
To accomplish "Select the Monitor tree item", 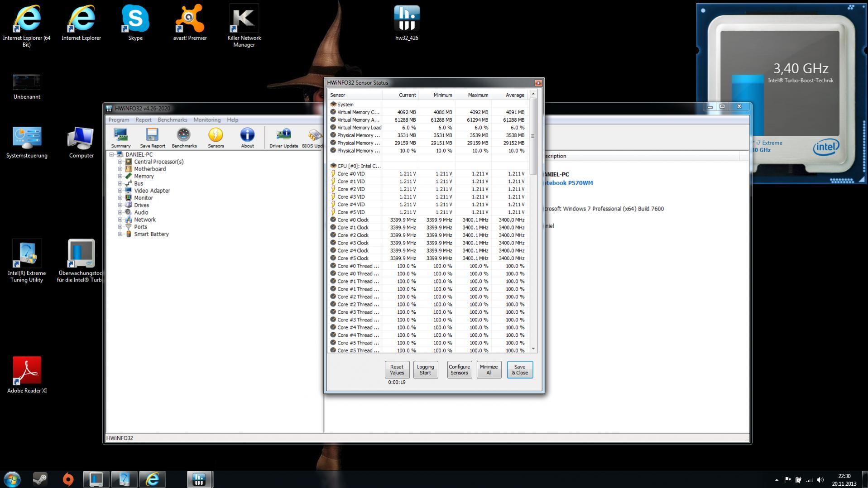I will [143, 198].
